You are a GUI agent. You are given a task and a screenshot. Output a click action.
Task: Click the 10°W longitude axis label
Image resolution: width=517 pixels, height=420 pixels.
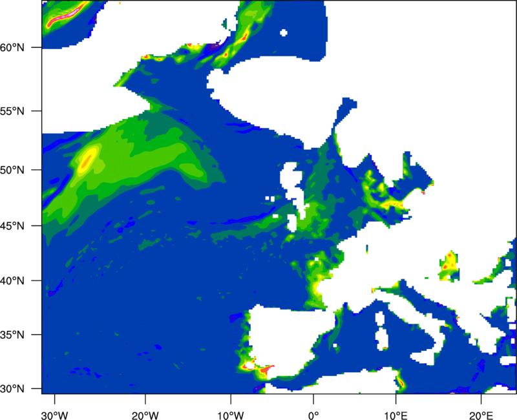pos(231,415)
